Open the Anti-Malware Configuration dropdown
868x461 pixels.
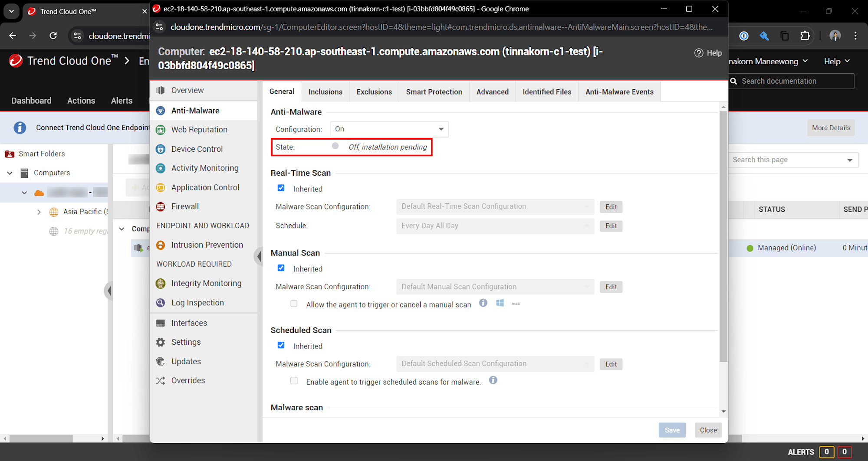click(389, 129)
